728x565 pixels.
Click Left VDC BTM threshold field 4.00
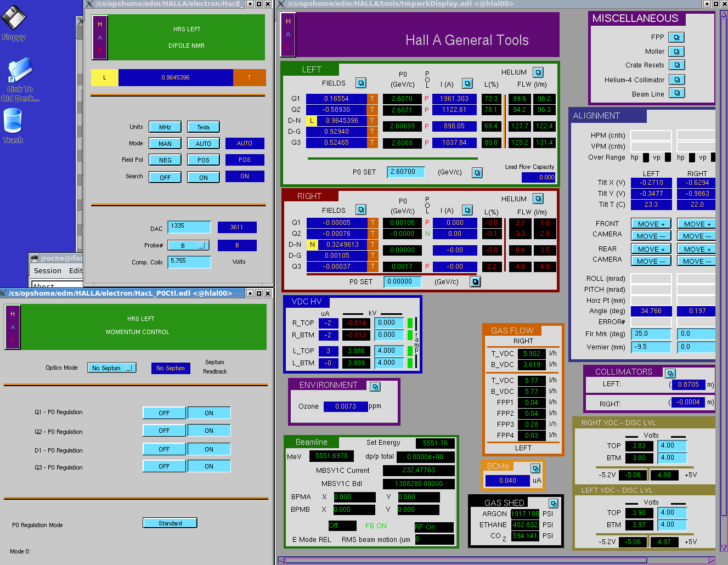pyautogui.click(x=671, y=524)
